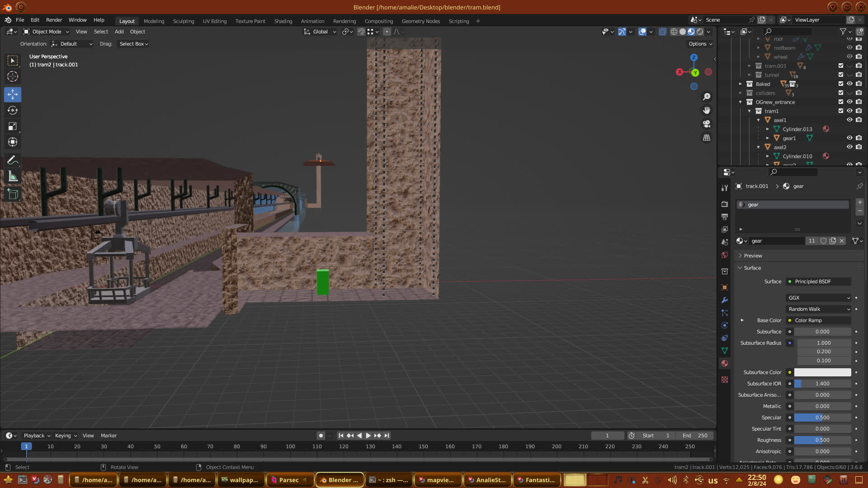
Task: Expand the Preview panel
Action: (x=753, y=256)
